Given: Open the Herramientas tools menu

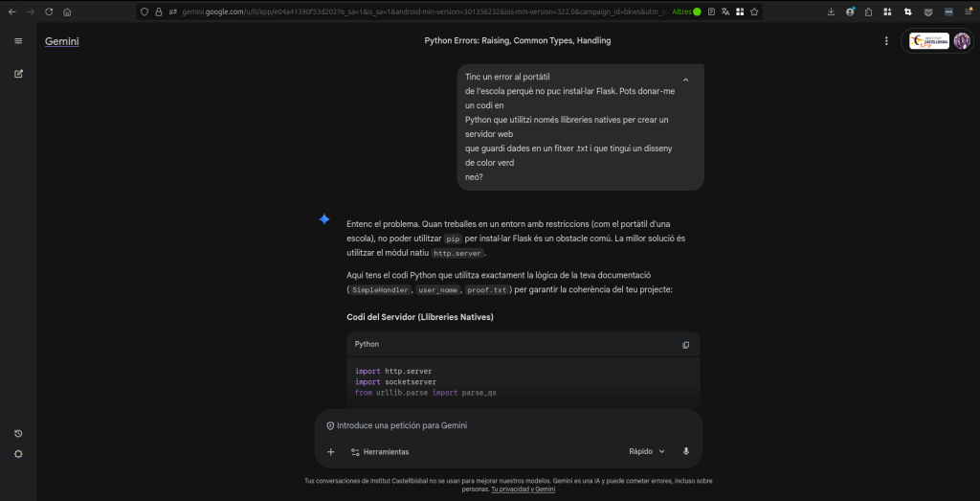Looking at the screenshot, I should 379,451.
